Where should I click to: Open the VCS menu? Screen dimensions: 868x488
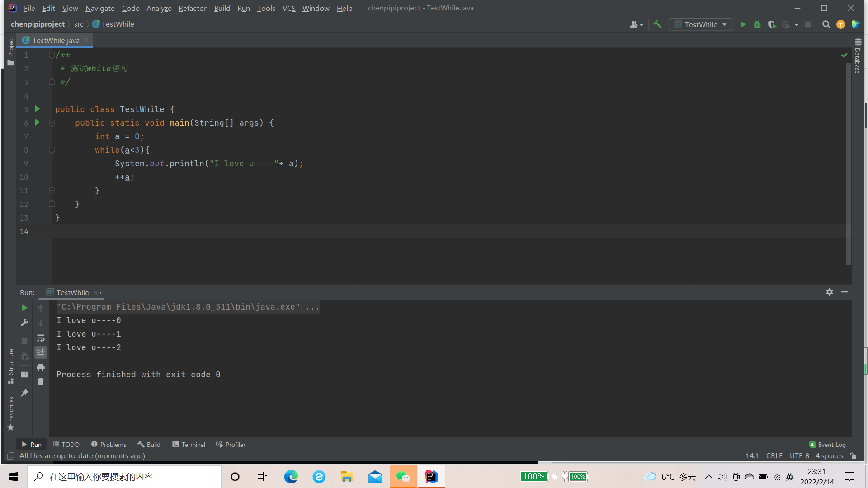(289, 8)
